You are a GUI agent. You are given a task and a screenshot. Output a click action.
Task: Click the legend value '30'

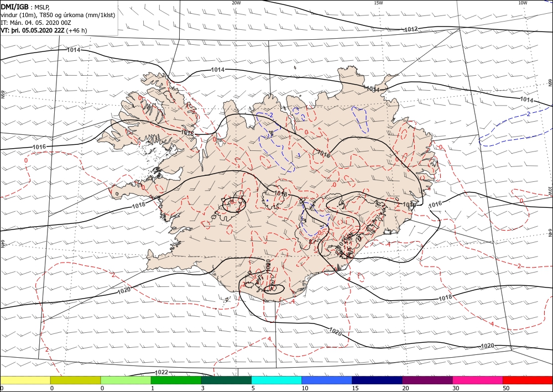455,389
